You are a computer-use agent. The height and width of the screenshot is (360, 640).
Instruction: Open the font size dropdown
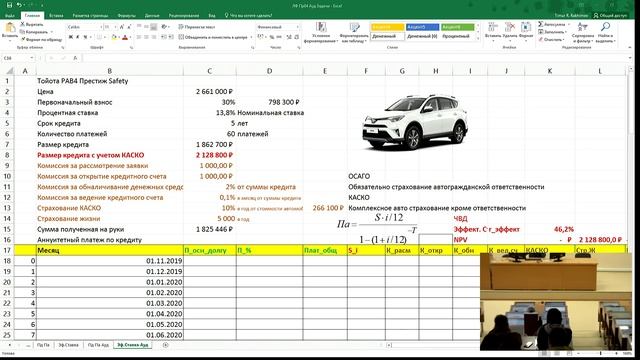115,27
